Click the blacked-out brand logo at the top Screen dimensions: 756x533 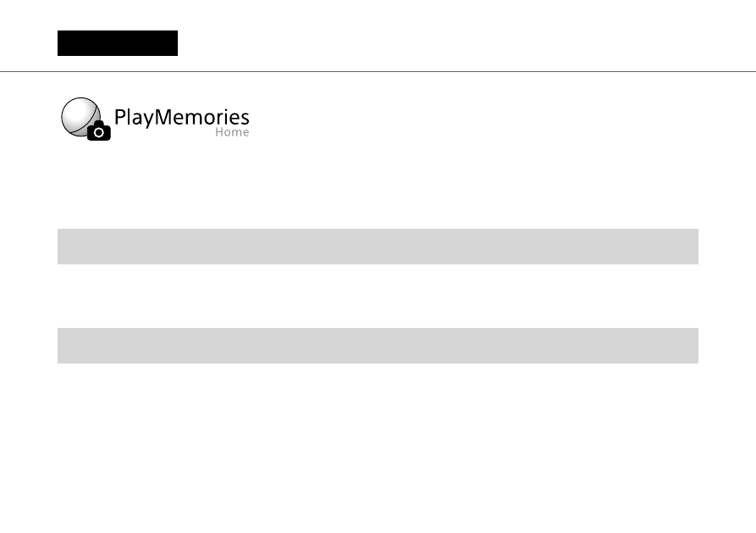[x=118, y=43]
